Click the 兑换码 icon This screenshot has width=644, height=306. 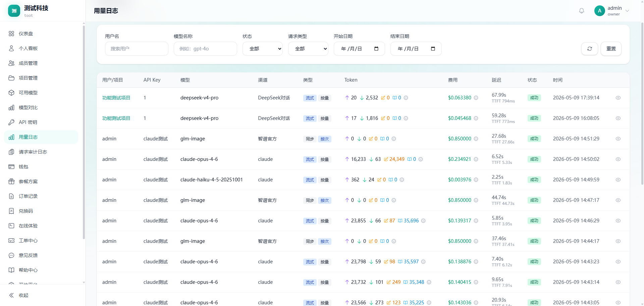pyautogui.click(x=11, y=211)
